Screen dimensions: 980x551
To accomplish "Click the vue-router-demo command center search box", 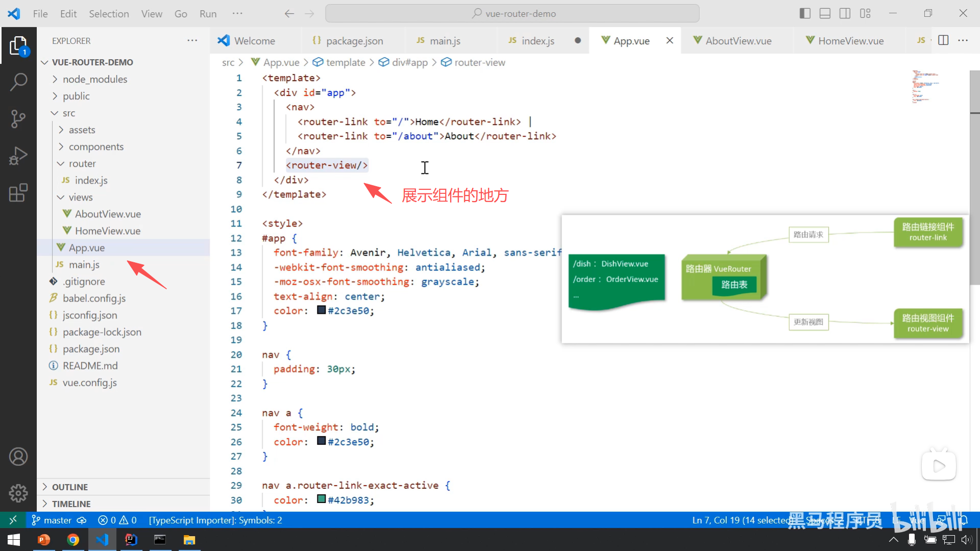I will 512,14.
